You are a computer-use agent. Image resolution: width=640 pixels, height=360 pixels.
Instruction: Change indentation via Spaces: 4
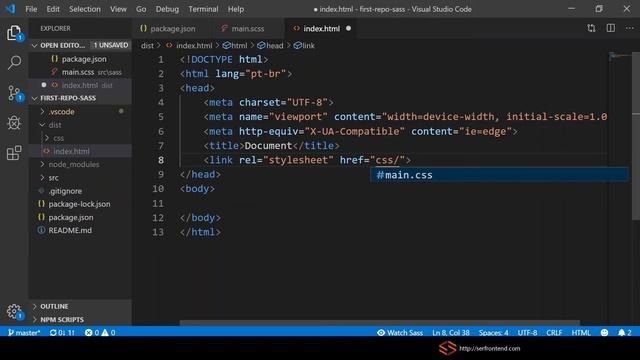(493, 333)
